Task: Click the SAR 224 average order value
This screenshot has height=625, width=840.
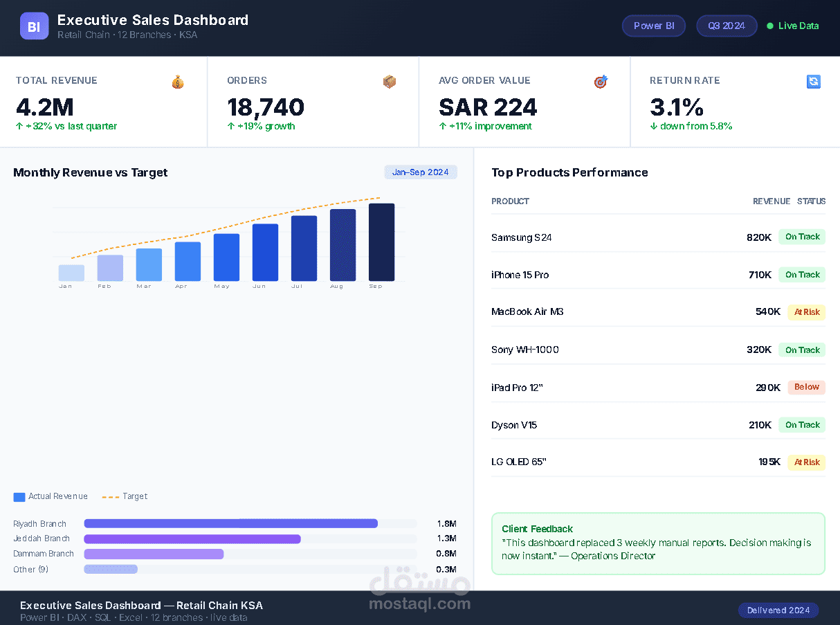Action: click(488, 107)
